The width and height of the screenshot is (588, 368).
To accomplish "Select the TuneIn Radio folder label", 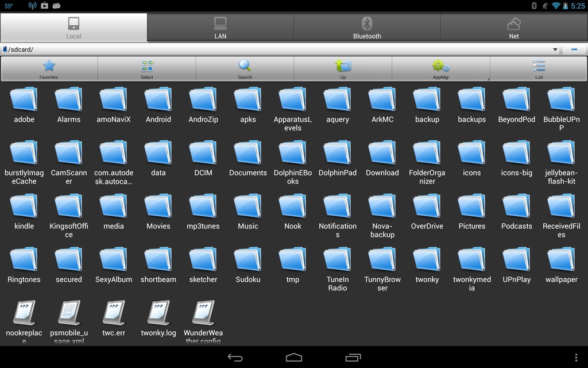I will pyautogui.click(x=338, y=283).
